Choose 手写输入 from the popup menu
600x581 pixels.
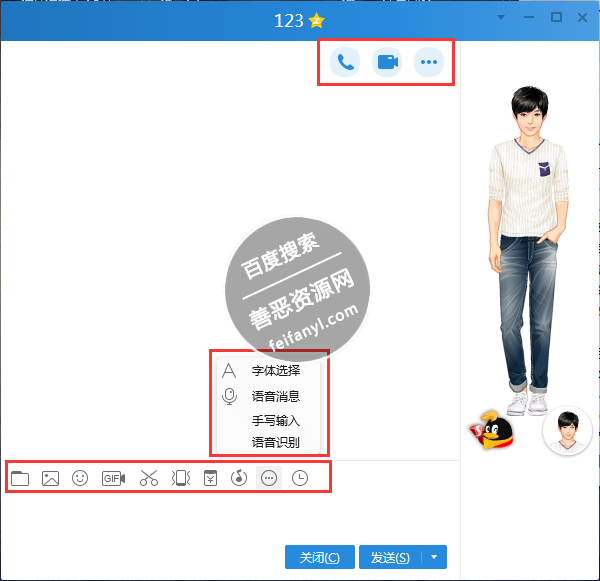268,421
